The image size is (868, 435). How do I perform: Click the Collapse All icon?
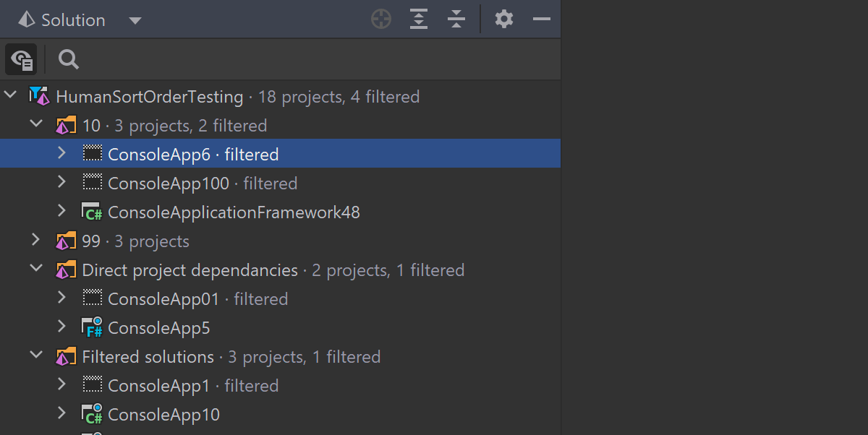click(456, 20)
